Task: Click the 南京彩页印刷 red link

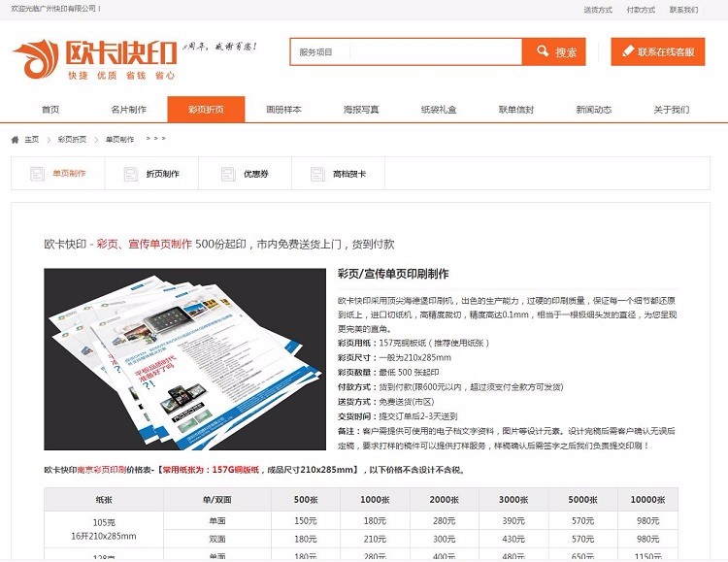Action: [x=102, y=470]
